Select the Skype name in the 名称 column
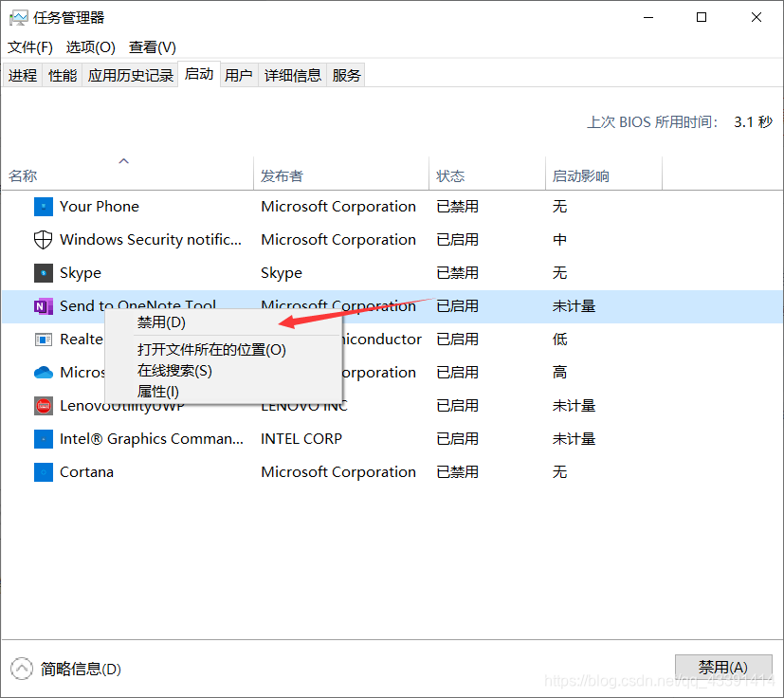The height and width of the screenshot is (698, 784). tap(81, 273)
